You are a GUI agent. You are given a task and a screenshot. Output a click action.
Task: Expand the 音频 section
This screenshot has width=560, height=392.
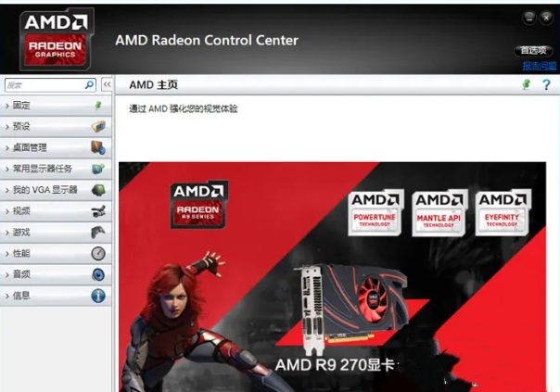coord(57,274)
